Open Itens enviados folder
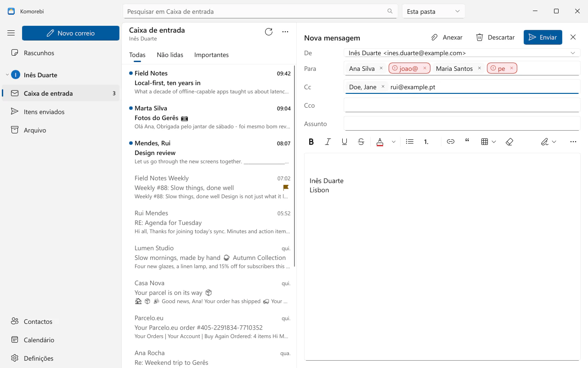This screenshot has width=588, height=368. pos(61,112)
